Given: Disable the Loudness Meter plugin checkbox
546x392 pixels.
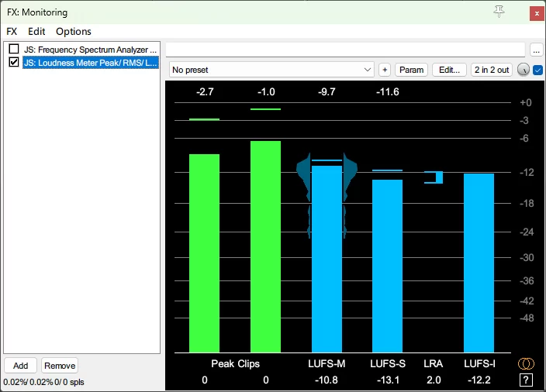Looking at the screenshot, I should point(14,62).
